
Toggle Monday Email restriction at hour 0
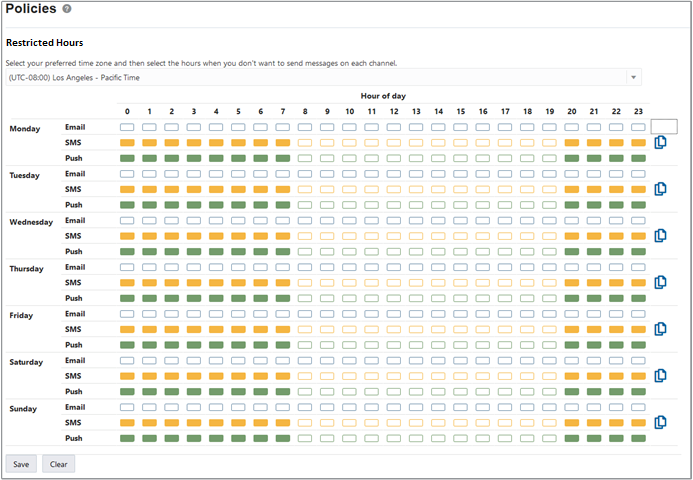127,127
